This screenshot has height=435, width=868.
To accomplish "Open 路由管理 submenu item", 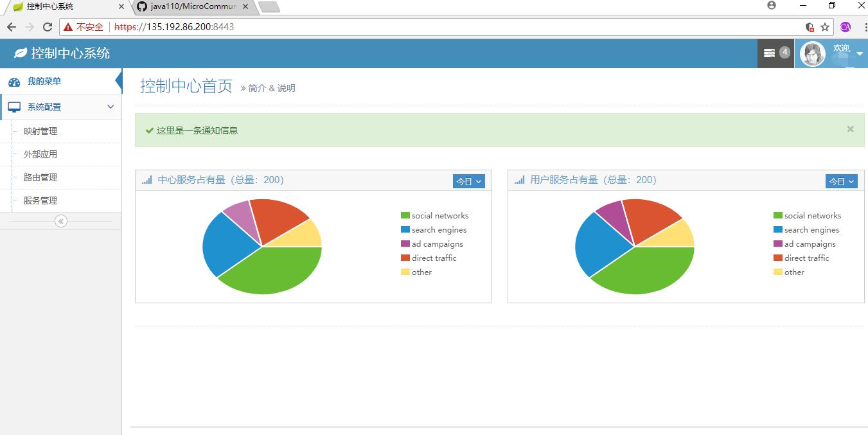I will (x=40, y=177).
